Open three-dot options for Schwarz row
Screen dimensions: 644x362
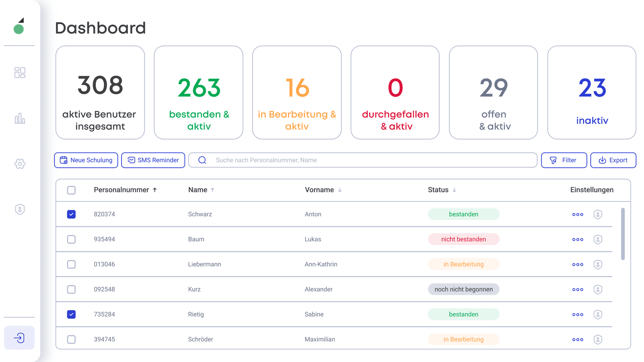click(578, 214)
